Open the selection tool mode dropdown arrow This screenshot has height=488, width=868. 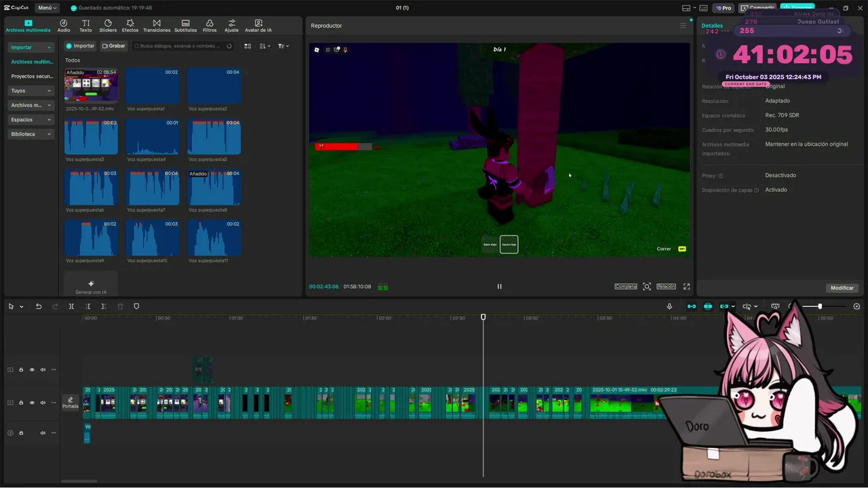tap(22, 306)
